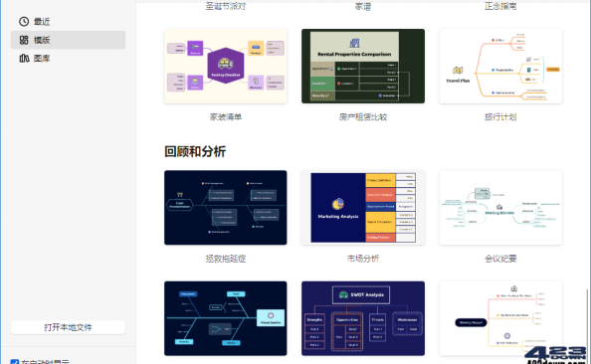This screenshot has width=591, height=364.
Task: Click the 市场分析 template label
Action: coord(363,259)
